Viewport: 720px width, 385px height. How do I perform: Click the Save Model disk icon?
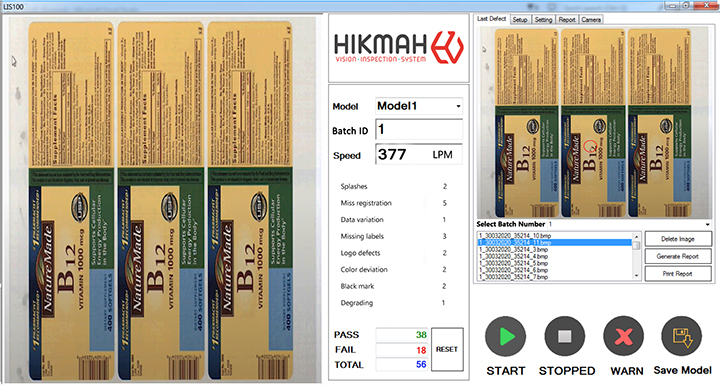tap(681, 336)
